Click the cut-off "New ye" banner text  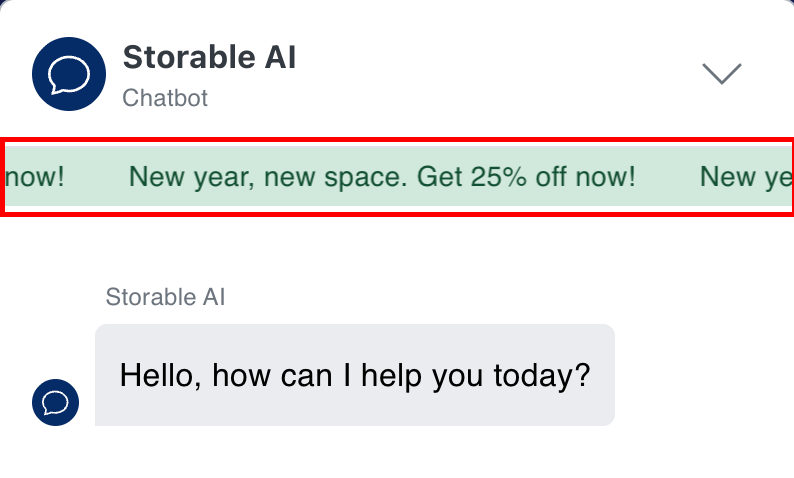(745, 177)
